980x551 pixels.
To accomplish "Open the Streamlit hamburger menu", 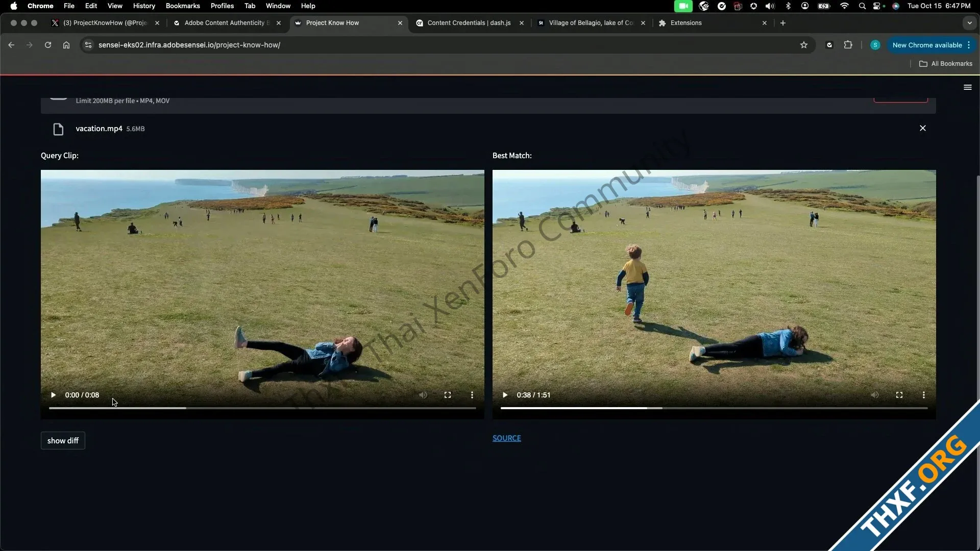I will 968,87.
